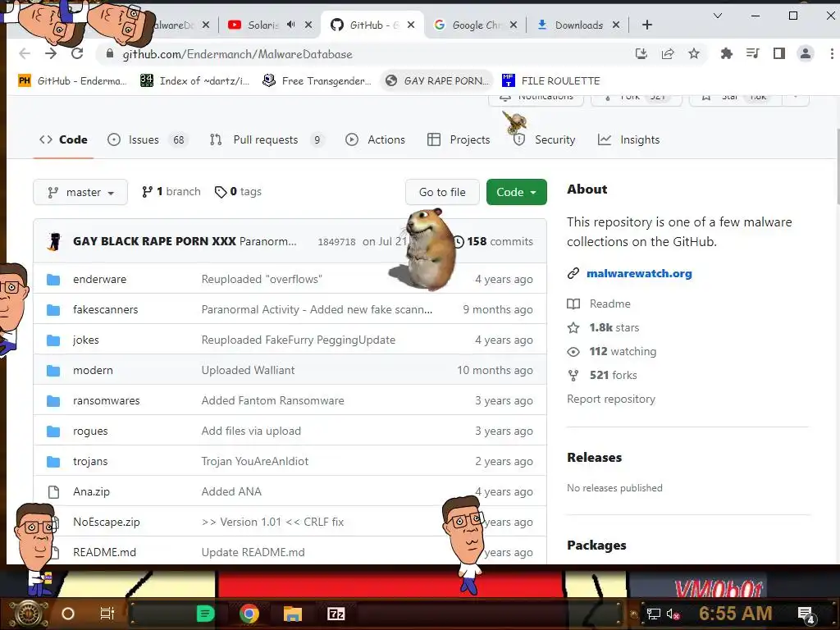Click the 6:55 AM taskbar clock

[x=735, y=614]
